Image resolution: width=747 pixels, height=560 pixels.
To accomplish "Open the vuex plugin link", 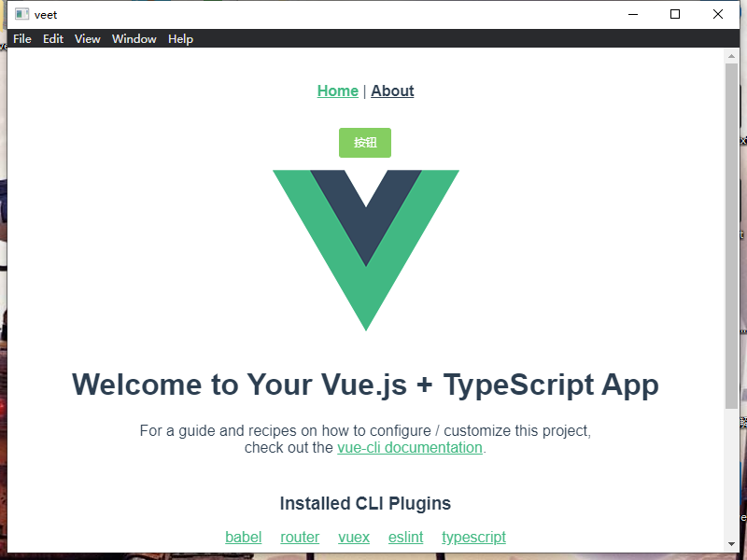I will (354, 537).
